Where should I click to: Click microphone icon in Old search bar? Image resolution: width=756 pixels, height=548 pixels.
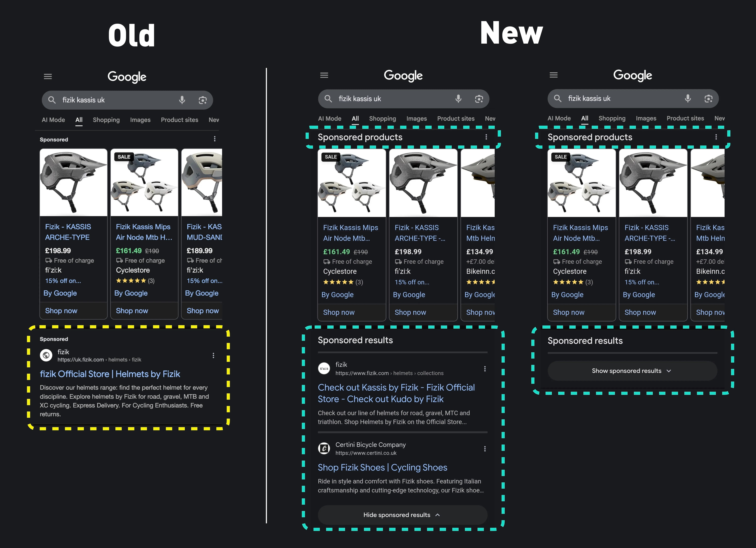pos(182,100)
